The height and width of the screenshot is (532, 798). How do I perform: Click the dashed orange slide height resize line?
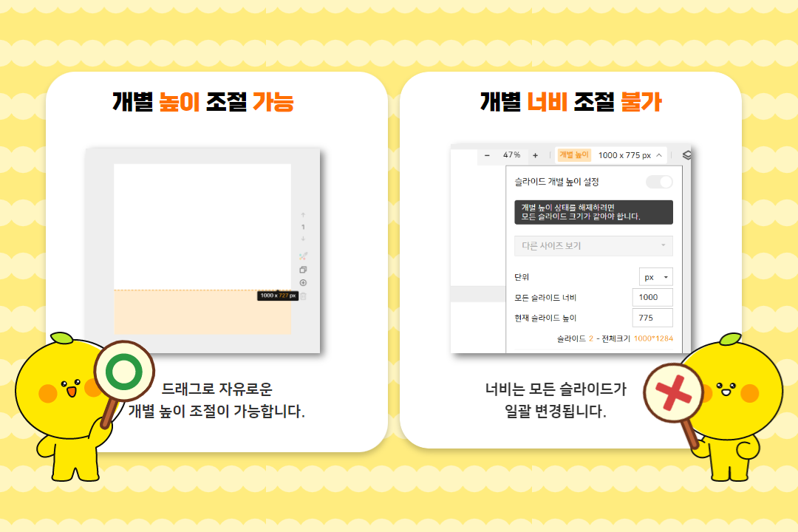coord(185,290)
